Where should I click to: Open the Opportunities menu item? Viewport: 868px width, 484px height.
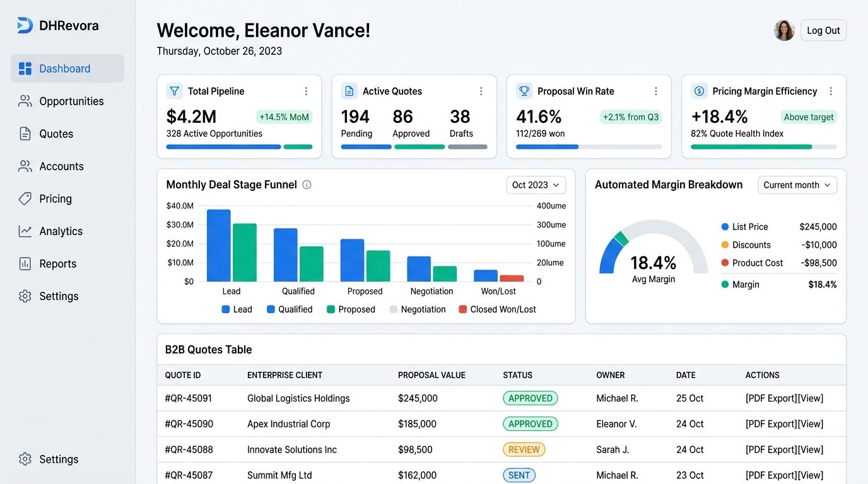point(67,101)
